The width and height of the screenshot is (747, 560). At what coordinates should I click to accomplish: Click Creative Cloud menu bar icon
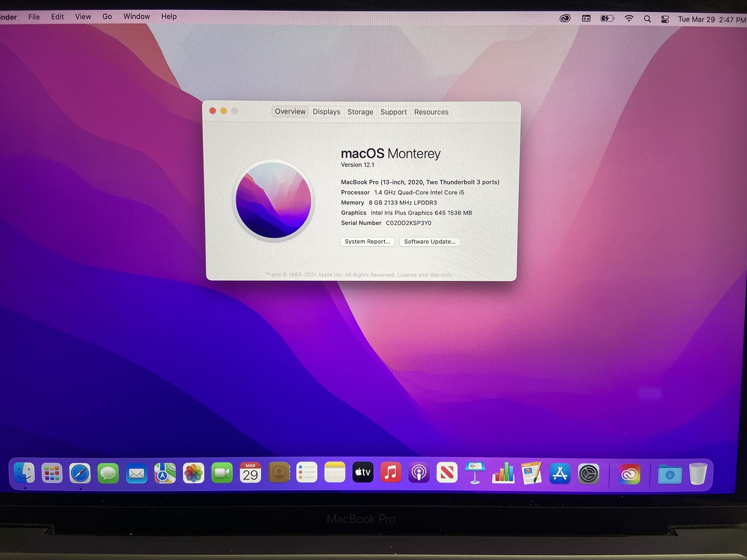click(565, 18)
